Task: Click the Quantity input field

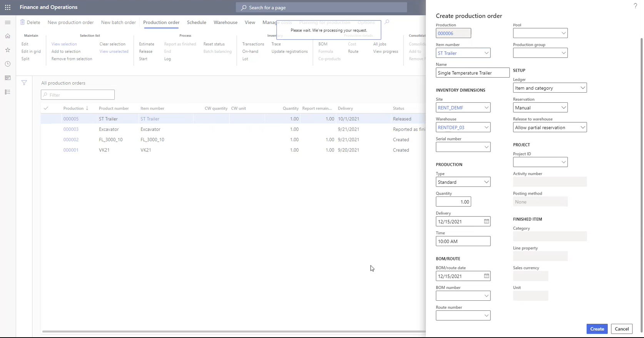Action: pos(453,202)
